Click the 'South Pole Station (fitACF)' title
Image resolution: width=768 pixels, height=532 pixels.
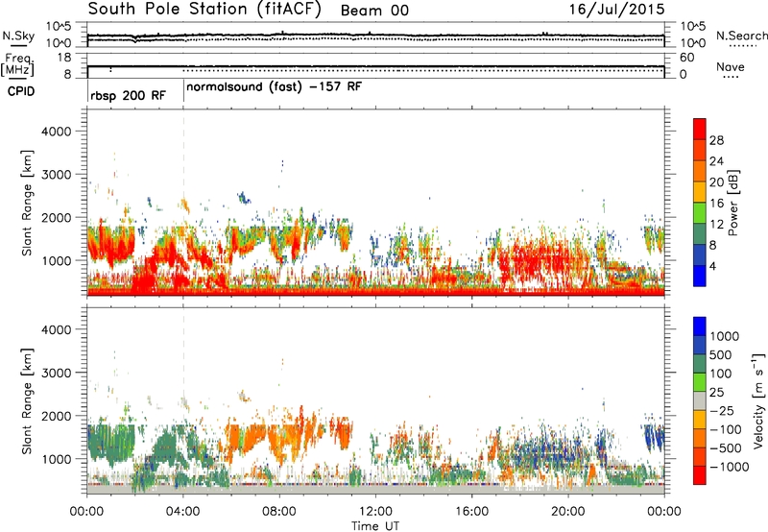(204, 10)
